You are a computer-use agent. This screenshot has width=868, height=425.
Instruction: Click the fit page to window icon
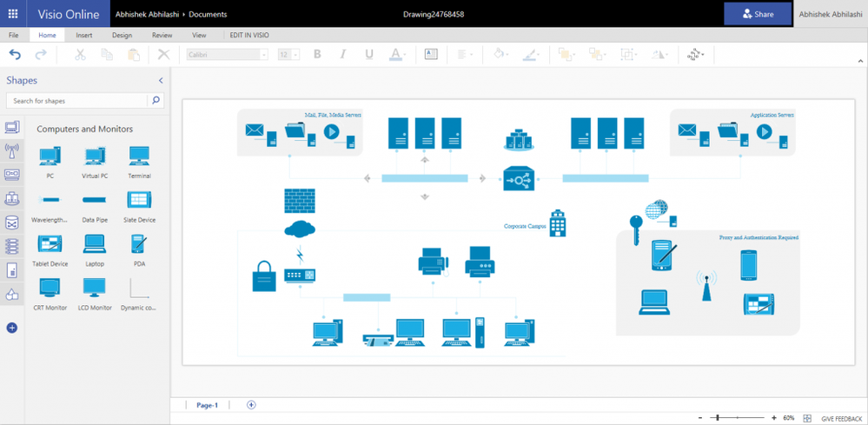(807, 418)
